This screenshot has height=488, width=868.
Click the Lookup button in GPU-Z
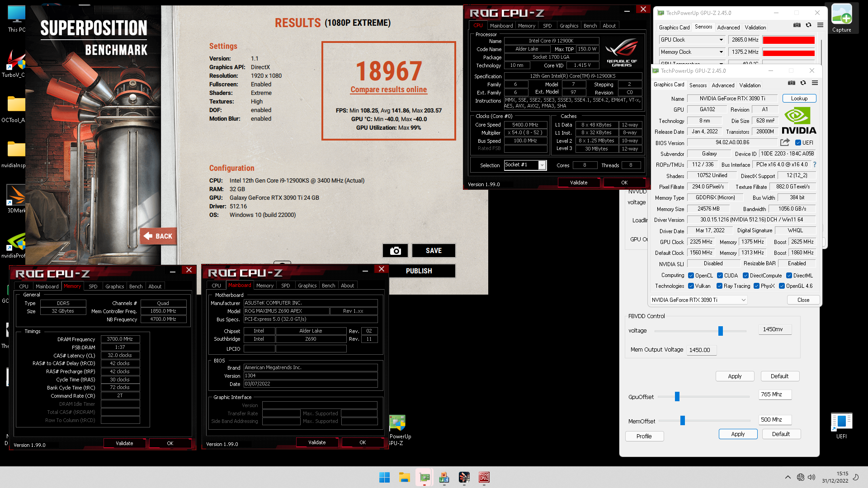click(799, 99)
